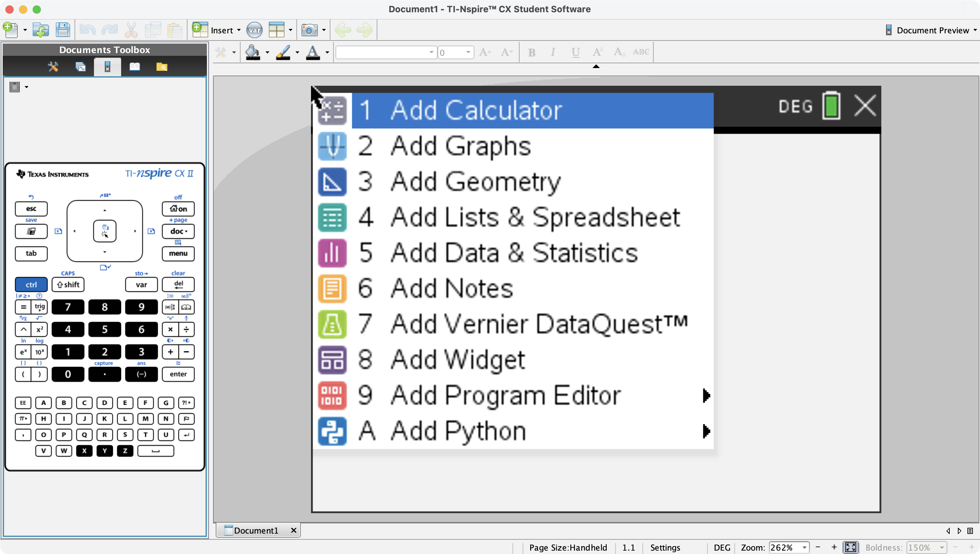Click the Program Editor binary icon

[332, 395]
